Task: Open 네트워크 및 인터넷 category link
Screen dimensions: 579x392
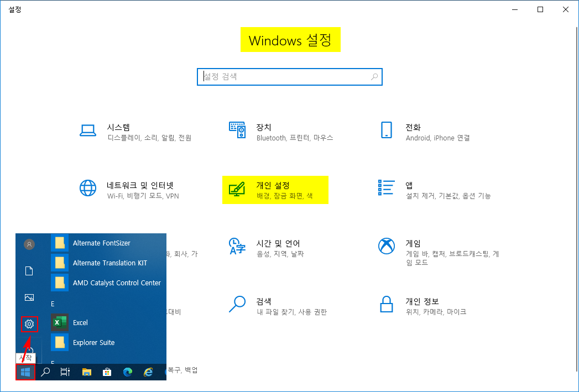Action: (140, 185)
